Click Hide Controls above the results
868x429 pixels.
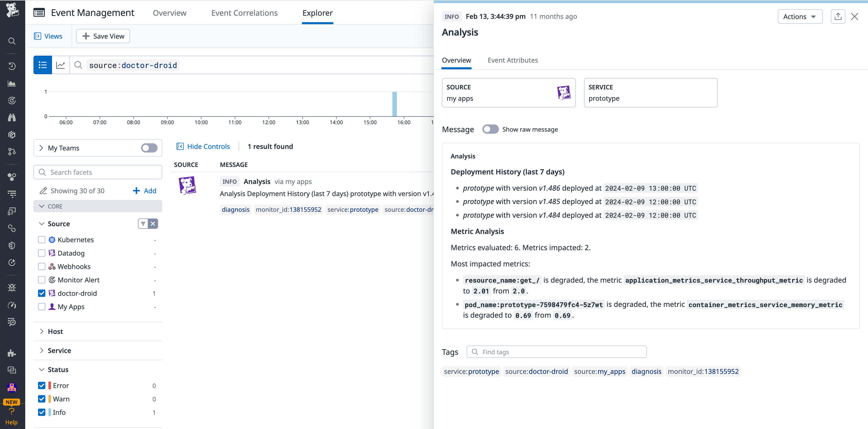pyautogui.click(x=203, y=146)
